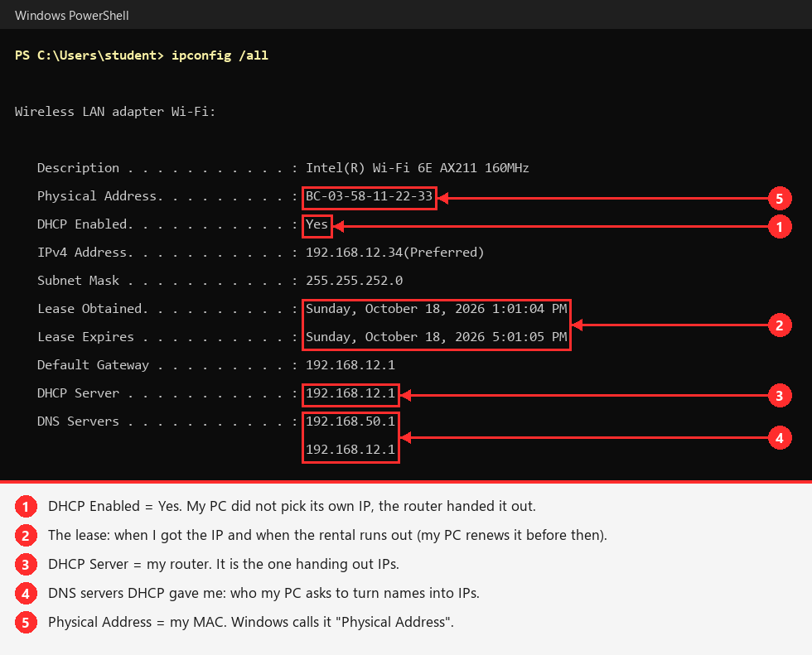Click the subnet mask value 255.255.252.0
Viewport: 812px width, 655px height.
point(355,281)
